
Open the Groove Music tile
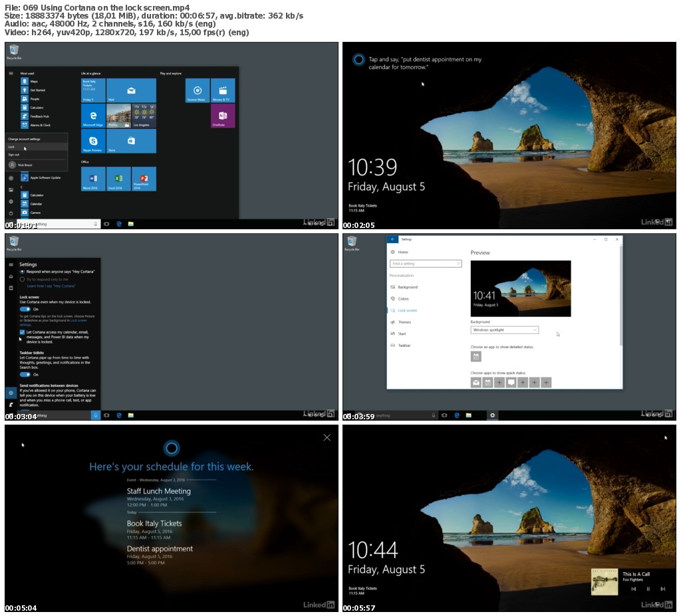[x=197, y=90]
